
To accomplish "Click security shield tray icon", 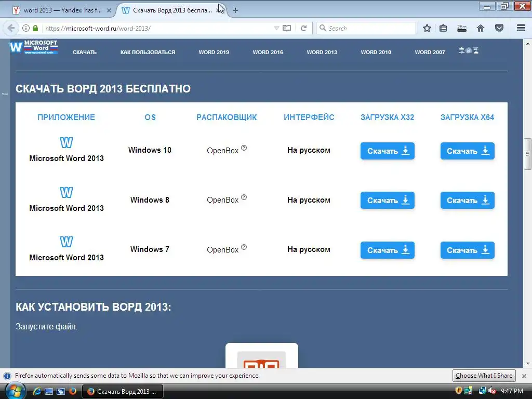I will pos(458,391).
